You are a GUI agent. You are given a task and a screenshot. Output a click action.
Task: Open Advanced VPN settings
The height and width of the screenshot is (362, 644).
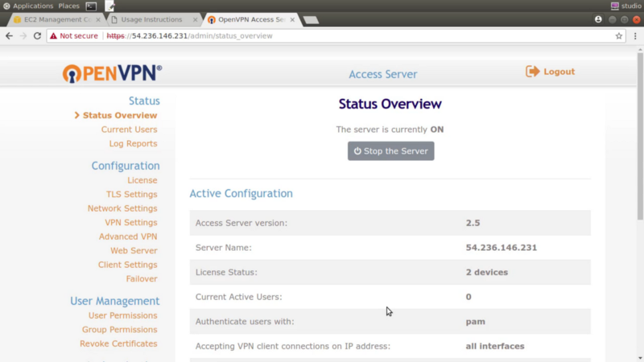click(128, 237)
